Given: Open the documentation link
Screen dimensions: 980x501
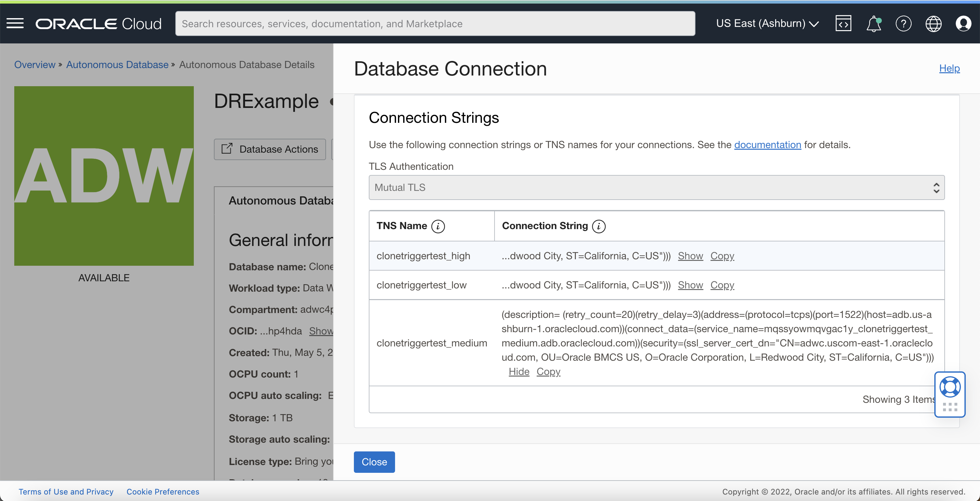Looking at the screenshot, I should pos(767,145).
